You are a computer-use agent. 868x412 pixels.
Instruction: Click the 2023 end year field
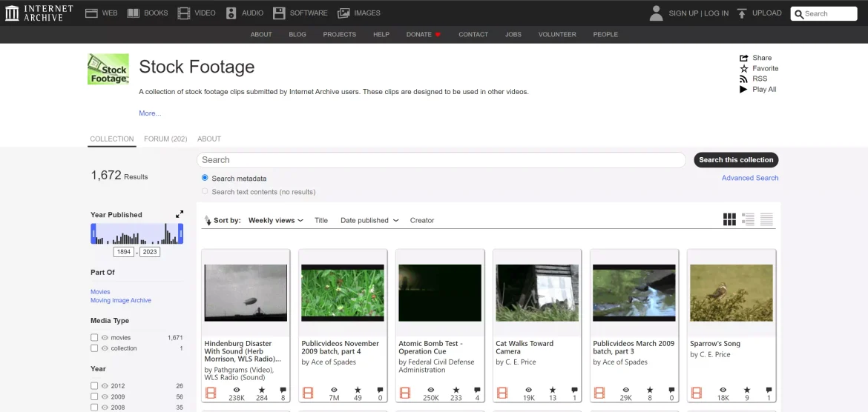click(x=150, y=252)
